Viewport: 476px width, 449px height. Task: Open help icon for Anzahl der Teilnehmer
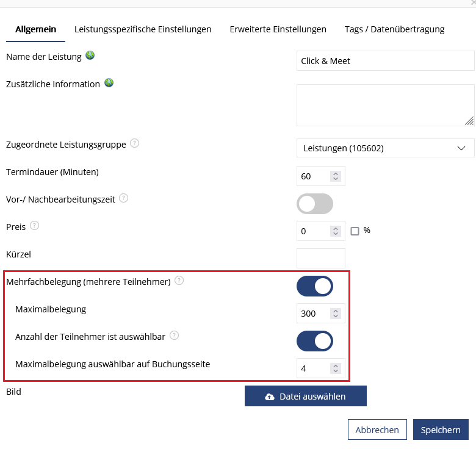click(x=174, y=336)
